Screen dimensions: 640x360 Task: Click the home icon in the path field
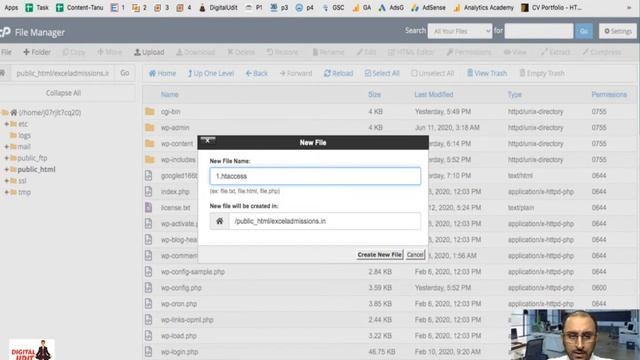point(220,221)
